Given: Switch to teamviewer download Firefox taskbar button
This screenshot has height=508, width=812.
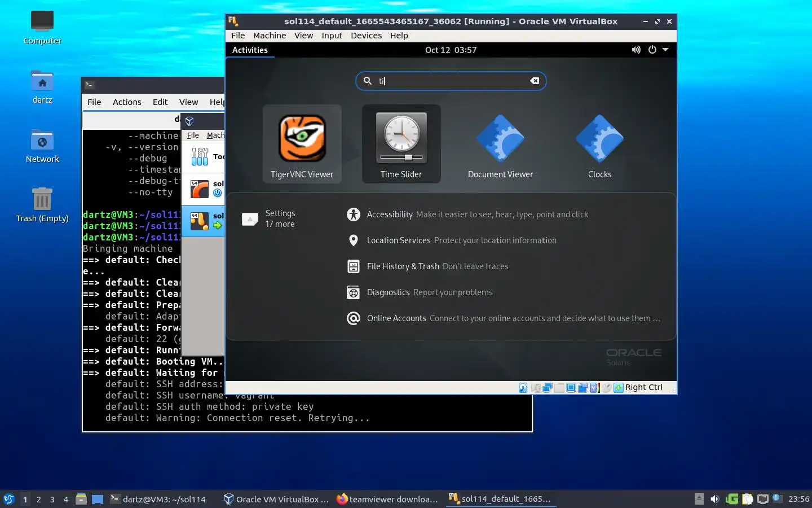Looking at the screenshot, I should 388,499.
